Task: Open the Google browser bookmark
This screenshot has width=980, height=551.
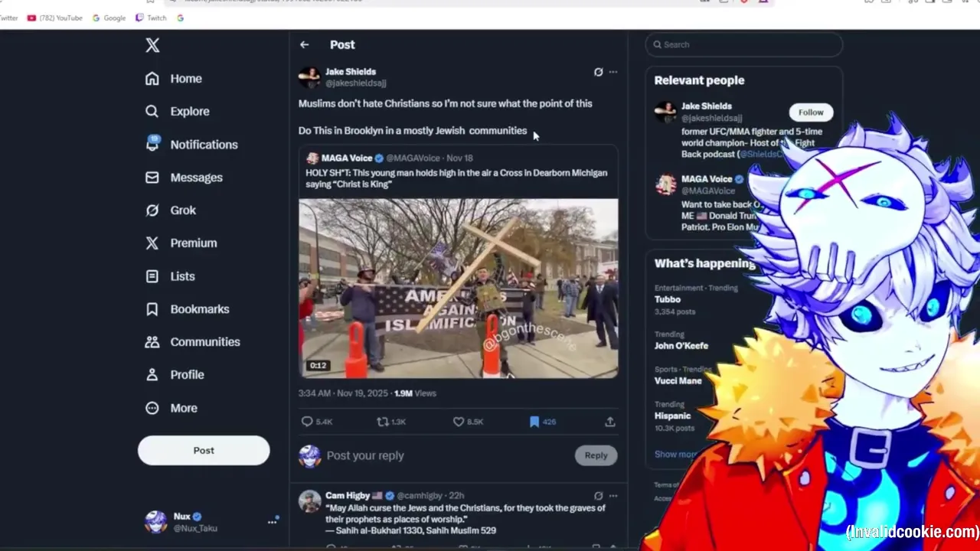Action: click(109, 18)
